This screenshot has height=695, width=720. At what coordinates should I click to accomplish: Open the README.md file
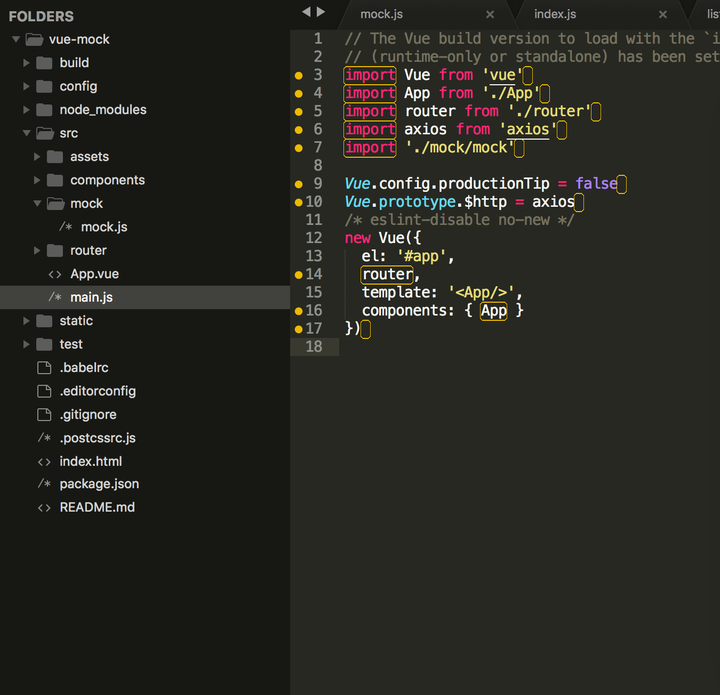97,507
